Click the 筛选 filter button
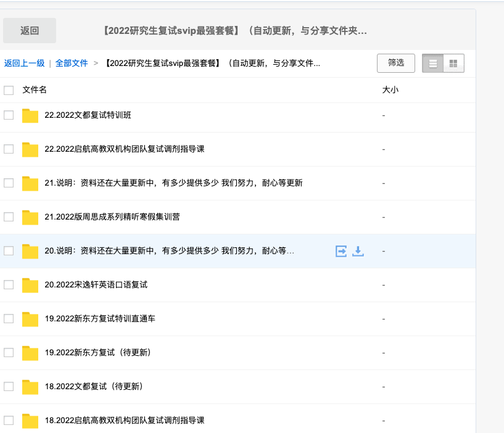 click(396, 63)
